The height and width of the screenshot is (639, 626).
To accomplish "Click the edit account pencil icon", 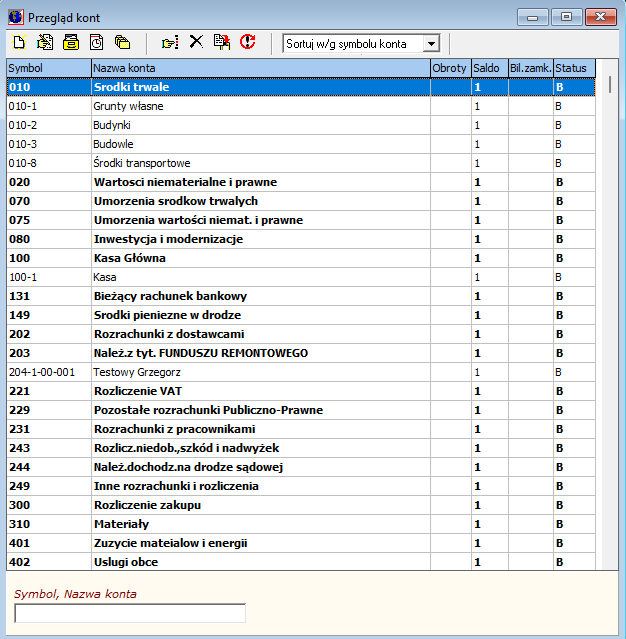I will point(45,42).
